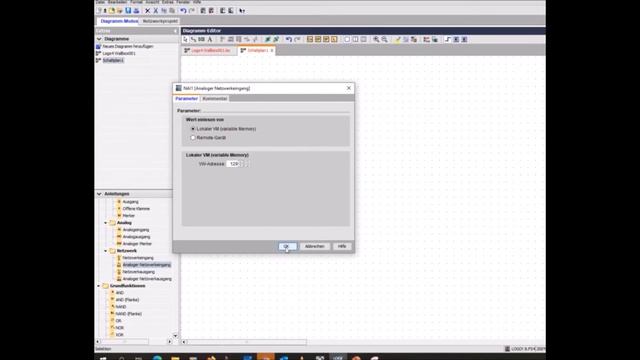The width and height of the screenshot is (640, 360).
Task: Select 'Analoger Merker' in tree
Action: [137, 244]
